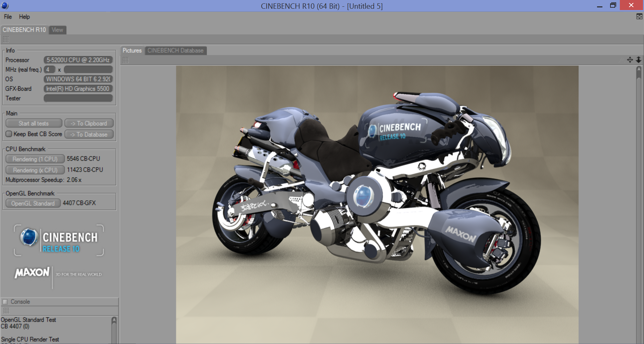Switch to the CINEBENCH Database tab
The height and width of the screenshot is (344, 644).
tap(175, 51)
